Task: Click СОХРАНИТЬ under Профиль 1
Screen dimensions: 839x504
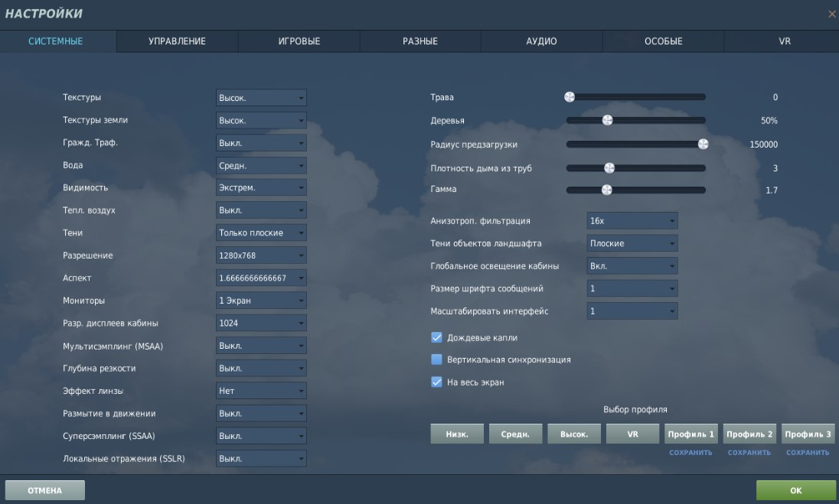Action: (690, 453)
